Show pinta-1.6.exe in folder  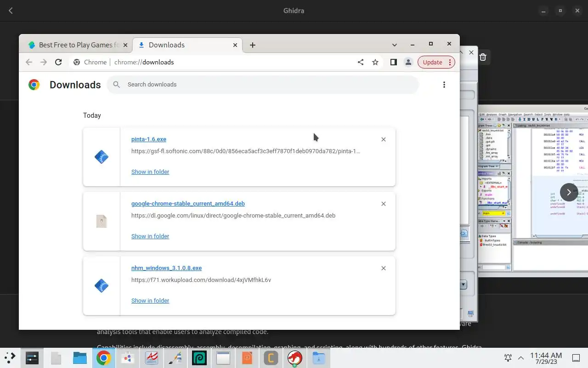[x=150, y=172]
